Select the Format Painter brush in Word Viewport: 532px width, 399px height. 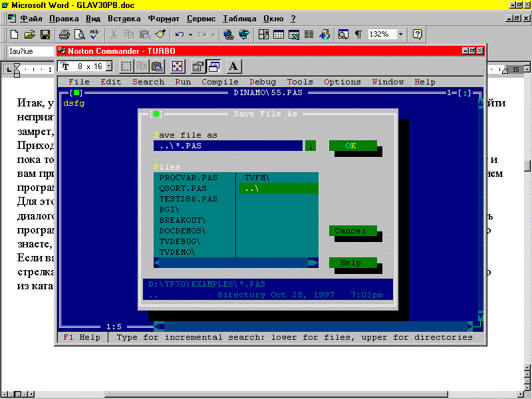click(160, 35)
